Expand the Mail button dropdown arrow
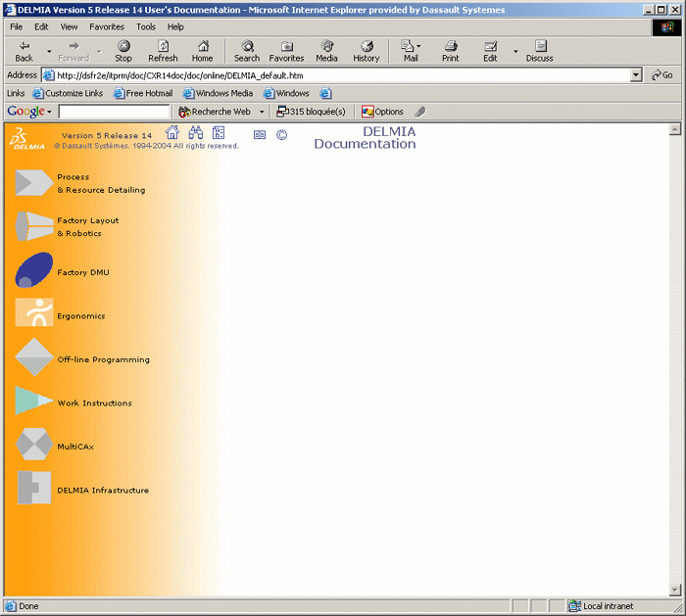This screenshot has width=686, height=616. click(418, 45)
